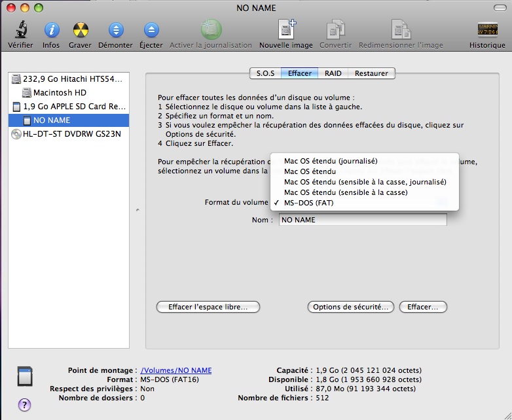Choose Mac OS étendu (sensible à la casse)
Screen dimensions: 512x420
pos(365,192)
